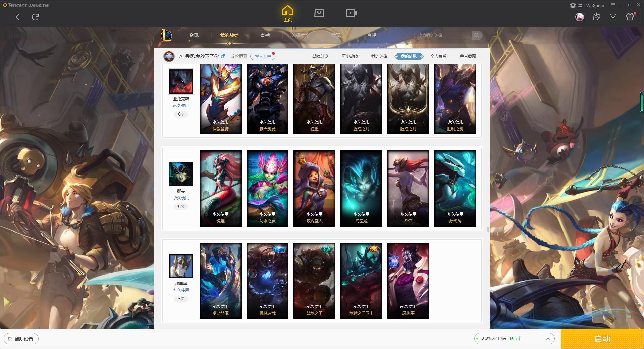644x349 pixels.
Task: Open the 战地之王 skin thumbnail
Action: pos(314,281)
